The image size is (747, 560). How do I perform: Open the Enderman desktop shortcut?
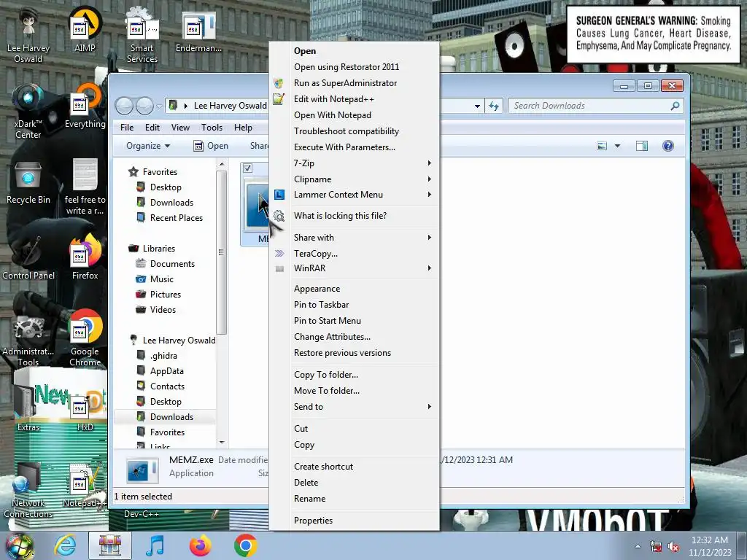198,31
